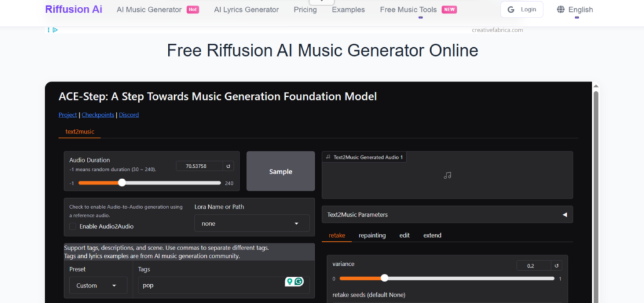Click the Riffusion Ai logo
644x303 pixels.
tap(74, 9)
